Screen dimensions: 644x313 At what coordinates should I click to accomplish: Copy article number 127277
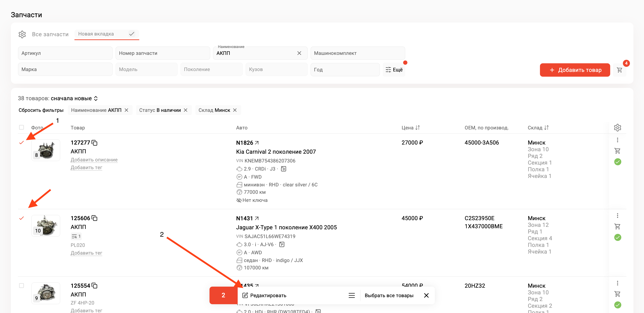pos(95,143)
